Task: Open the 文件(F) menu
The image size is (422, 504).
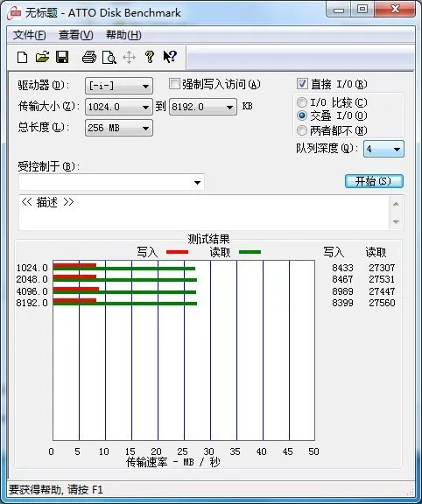Action: [29, 35]
